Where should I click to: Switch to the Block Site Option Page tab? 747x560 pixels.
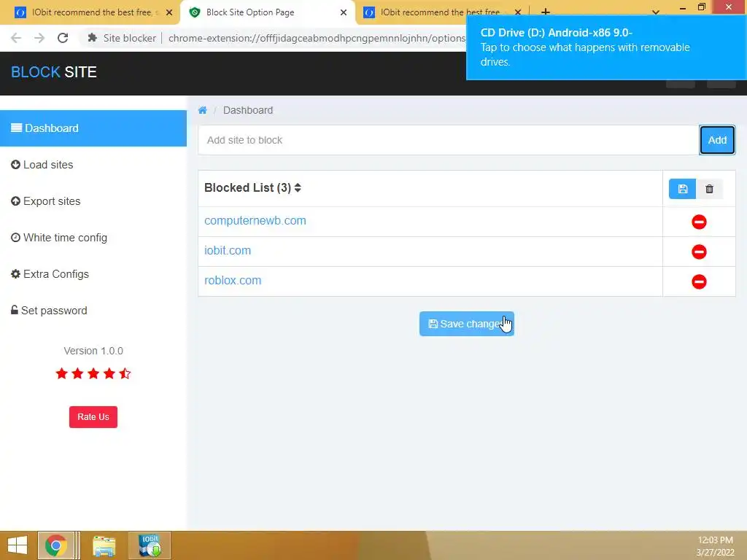click(x=267, y=12)
